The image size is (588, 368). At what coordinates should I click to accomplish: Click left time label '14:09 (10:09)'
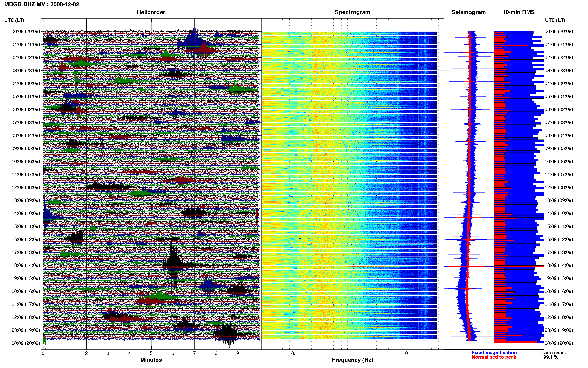[x=26, y=213]
